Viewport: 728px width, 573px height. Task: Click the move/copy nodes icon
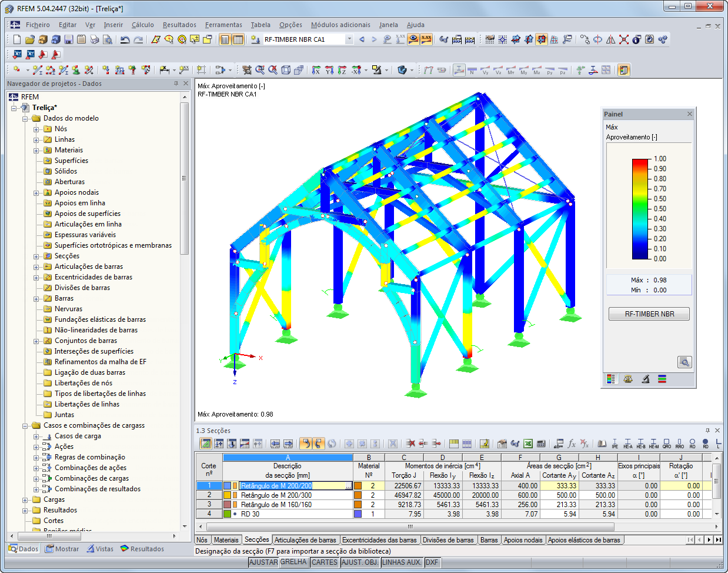[x=585, y=39]
